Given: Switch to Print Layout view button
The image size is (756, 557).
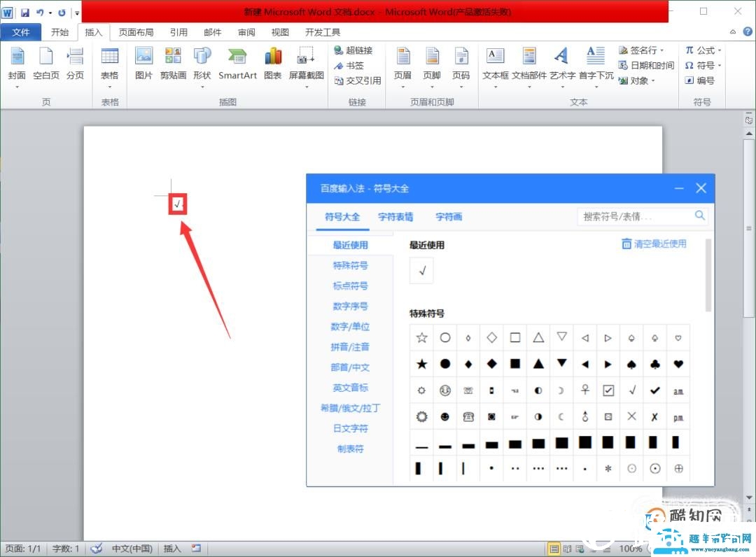Looking at the screenshot, I should (554, 549).
